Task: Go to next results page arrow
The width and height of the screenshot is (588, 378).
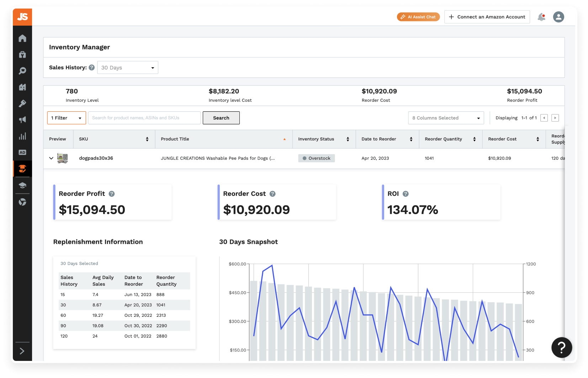Action: [x=555, y=118]
